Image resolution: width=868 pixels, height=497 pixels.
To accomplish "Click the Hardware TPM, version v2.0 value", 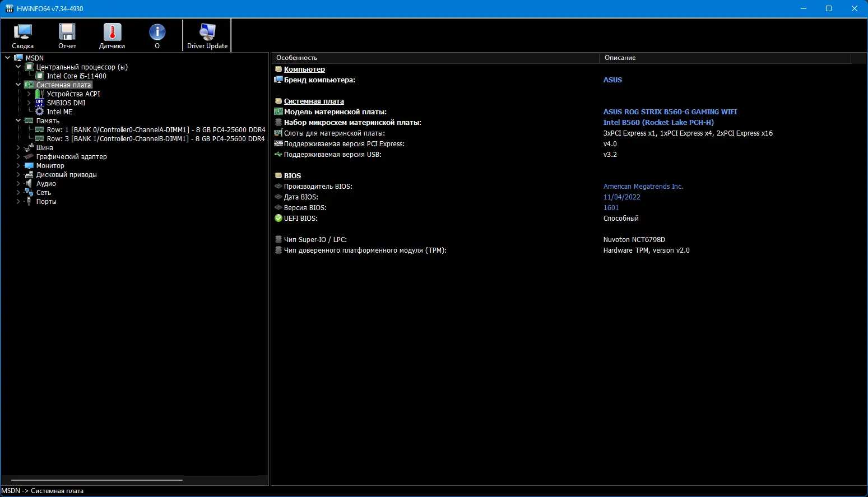I will [647, 250].
